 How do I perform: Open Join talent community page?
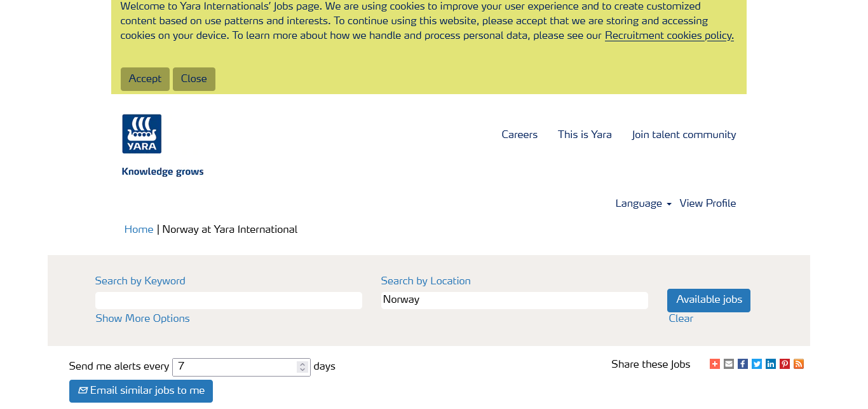tap(684, 135)
